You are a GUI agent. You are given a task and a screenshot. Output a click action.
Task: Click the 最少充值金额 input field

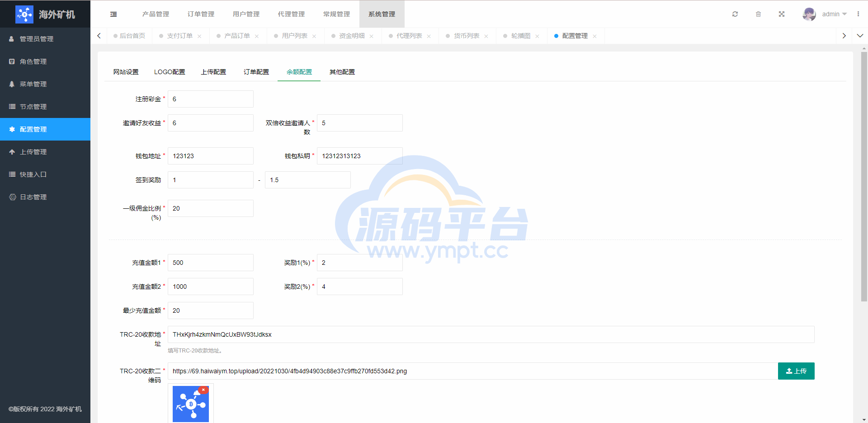click(211, 310)
